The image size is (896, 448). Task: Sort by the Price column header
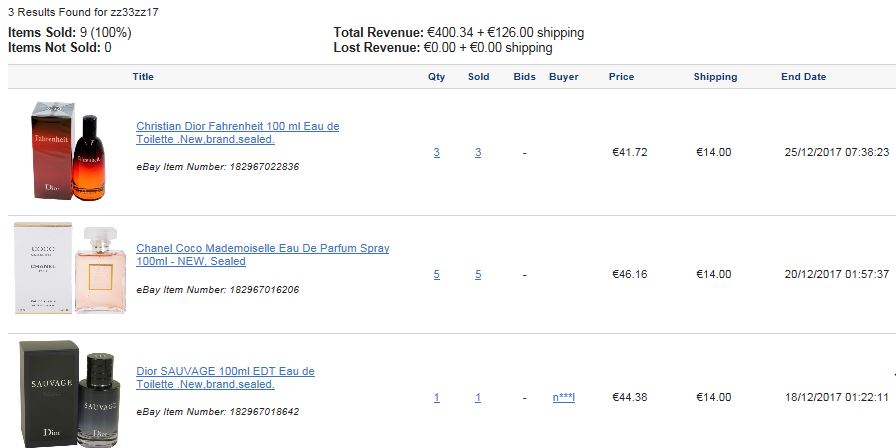click(x=621, y=77)
